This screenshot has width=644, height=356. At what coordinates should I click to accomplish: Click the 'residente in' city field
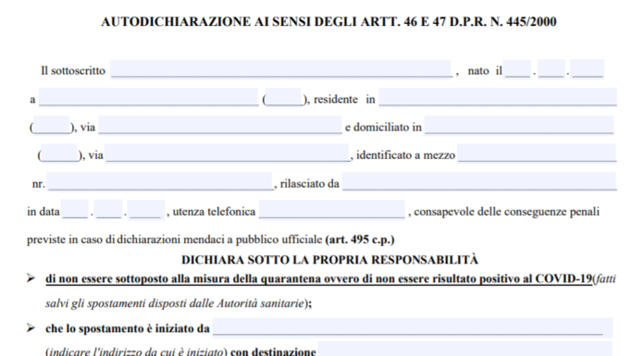498,97
